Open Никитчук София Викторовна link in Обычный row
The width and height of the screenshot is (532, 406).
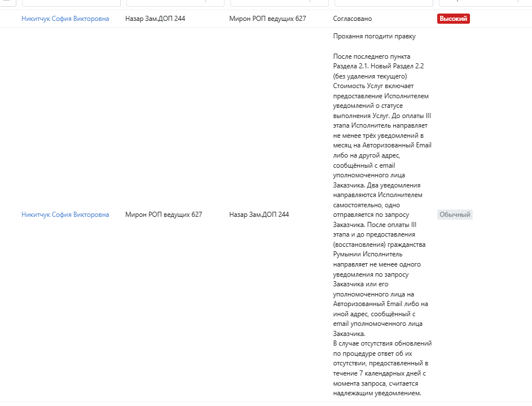(x=65, y=215)
